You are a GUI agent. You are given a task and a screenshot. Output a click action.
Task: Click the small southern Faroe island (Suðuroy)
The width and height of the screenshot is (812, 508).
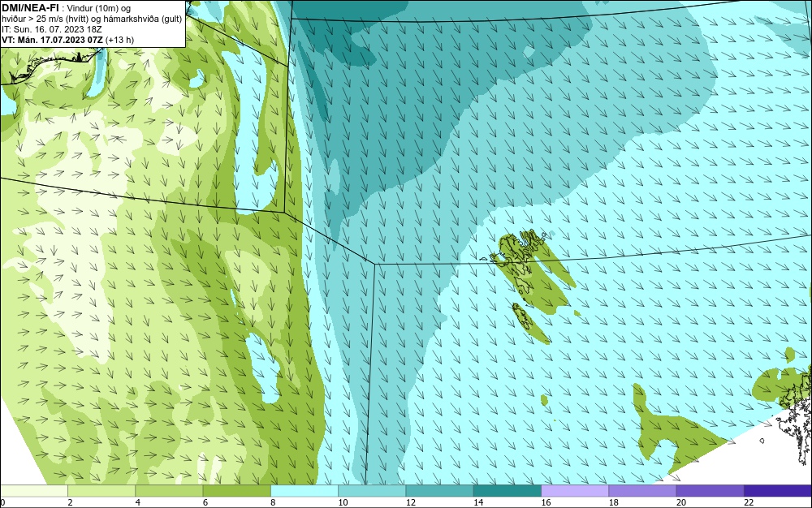point(522,316)
